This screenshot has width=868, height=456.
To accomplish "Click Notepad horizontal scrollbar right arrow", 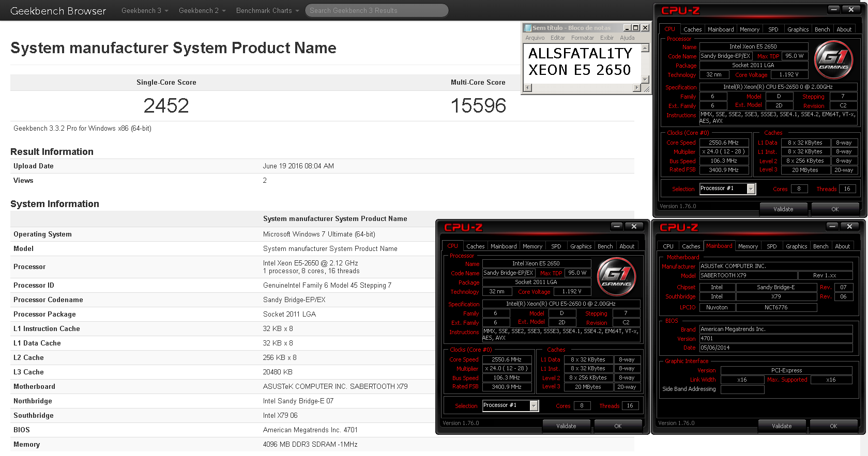I will click(x=637, y=88).
